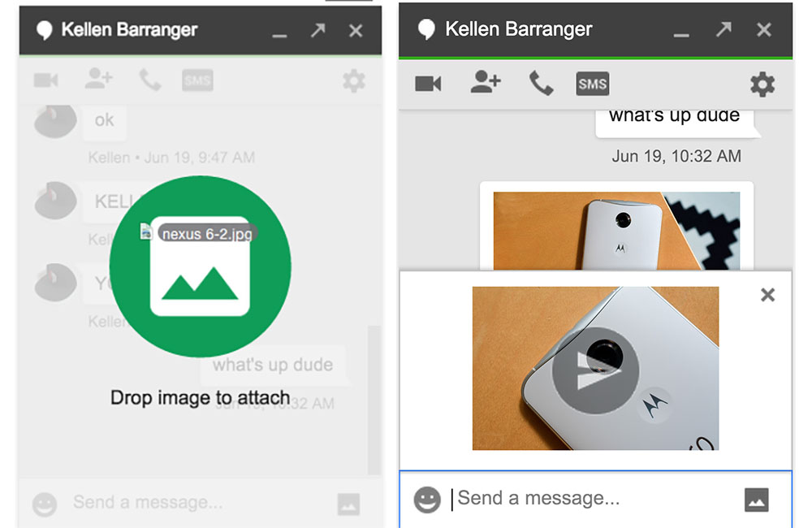Screen dimensions: 812x528
Task: Open the sent Motorola phone photo in the chat
Action: coord(616,230)
